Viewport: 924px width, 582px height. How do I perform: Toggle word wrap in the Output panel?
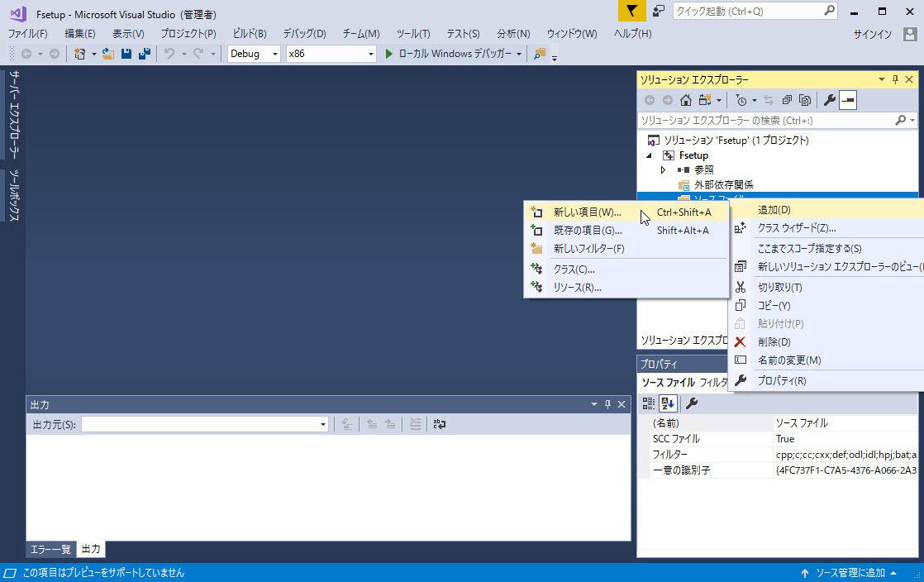pos(440,424)
